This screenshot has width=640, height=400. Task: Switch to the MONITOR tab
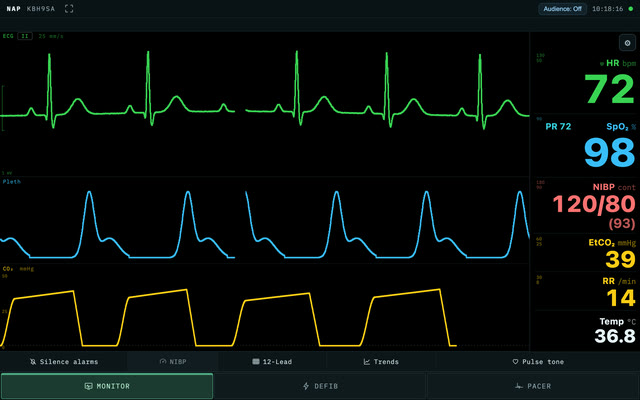[107, 386]
